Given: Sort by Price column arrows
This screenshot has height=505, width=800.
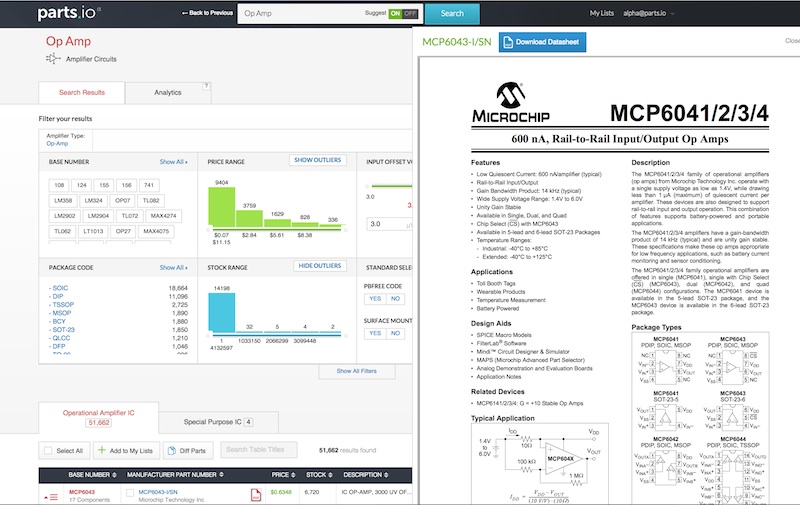Looking at the screenshot, I should (293, 475).
